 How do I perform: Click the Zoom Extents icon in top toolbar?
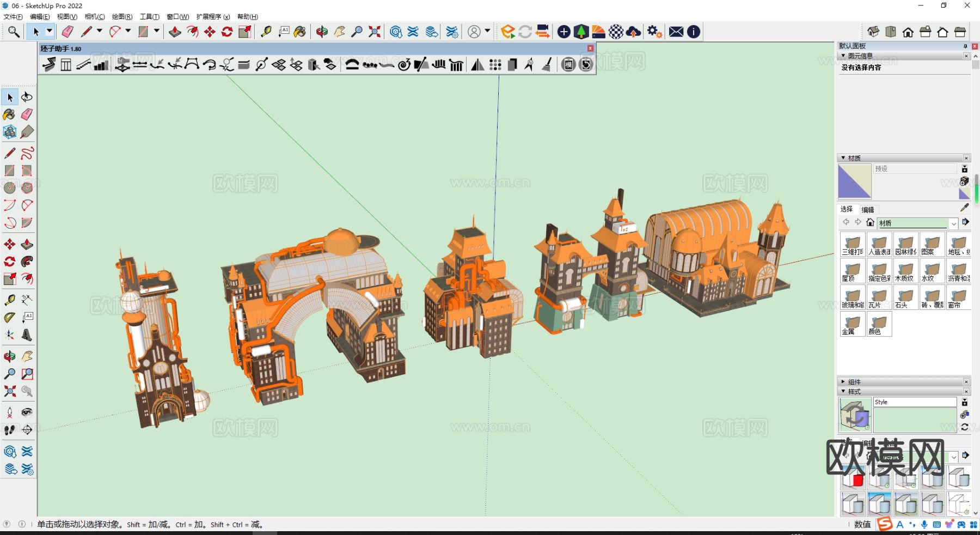pyautogui.click(x=374, y=32)
